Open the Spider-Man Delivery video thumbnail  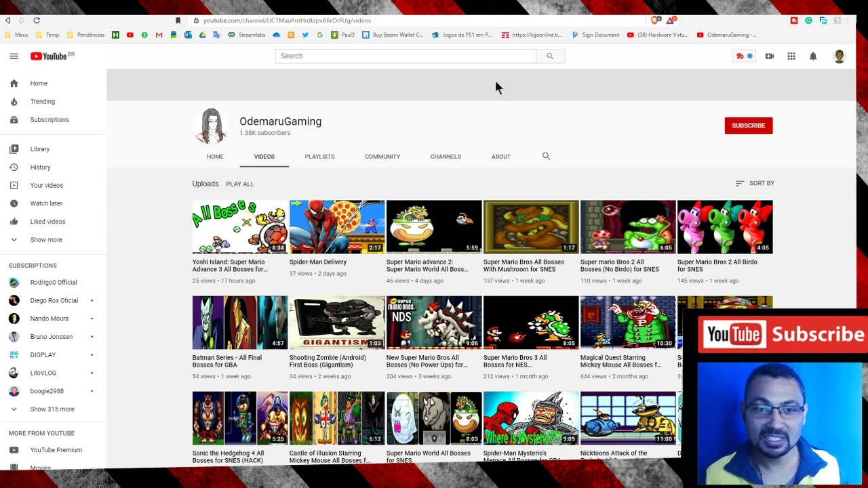click(337, 227)
